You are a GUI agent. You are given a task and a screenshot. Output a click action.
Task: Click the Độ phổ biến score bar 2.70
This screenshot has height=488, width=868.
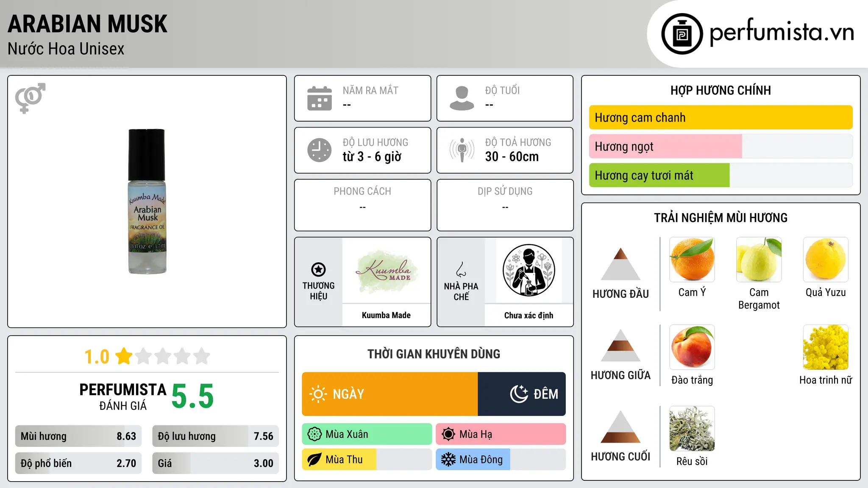(x=78, y=463)
